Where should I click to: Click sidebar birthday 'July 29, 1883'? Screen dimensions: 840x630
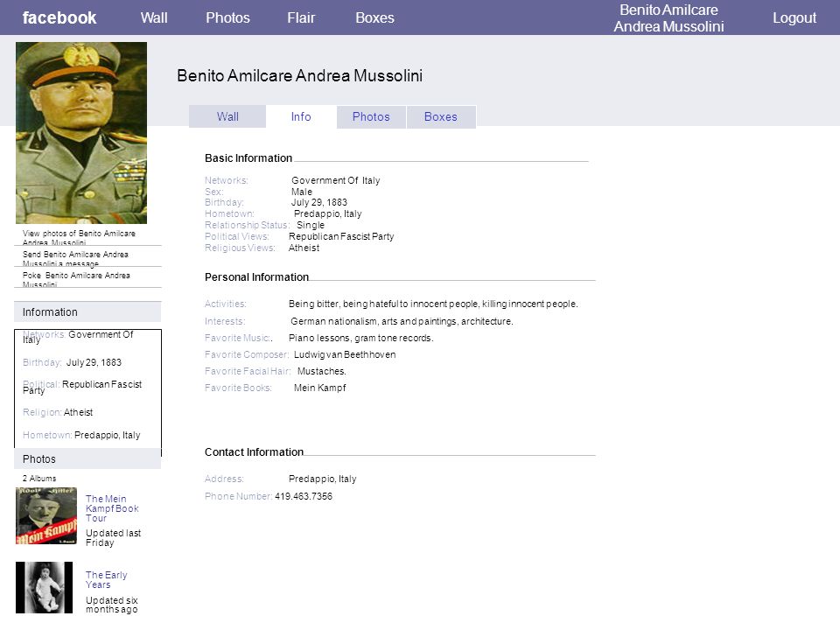(x=94, y=362)
